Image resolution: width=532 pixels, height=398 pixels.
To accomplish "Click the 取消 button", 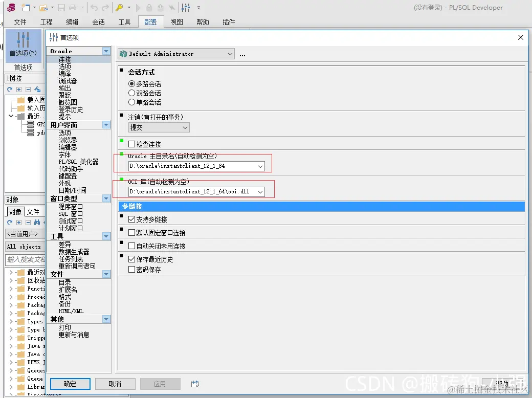I will pos(115,384).
